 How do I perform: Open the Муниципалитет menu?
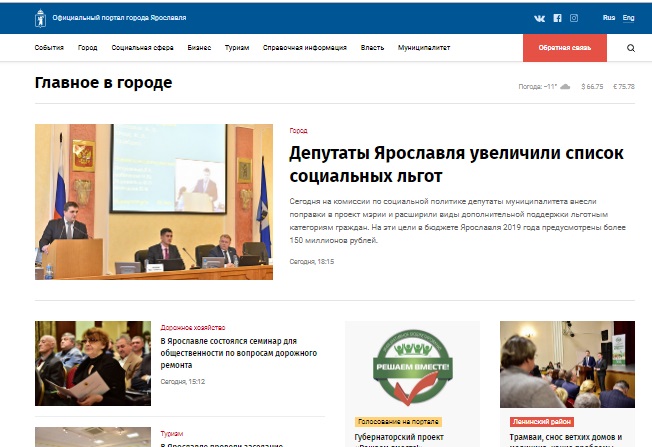click(x=424, y=48)
